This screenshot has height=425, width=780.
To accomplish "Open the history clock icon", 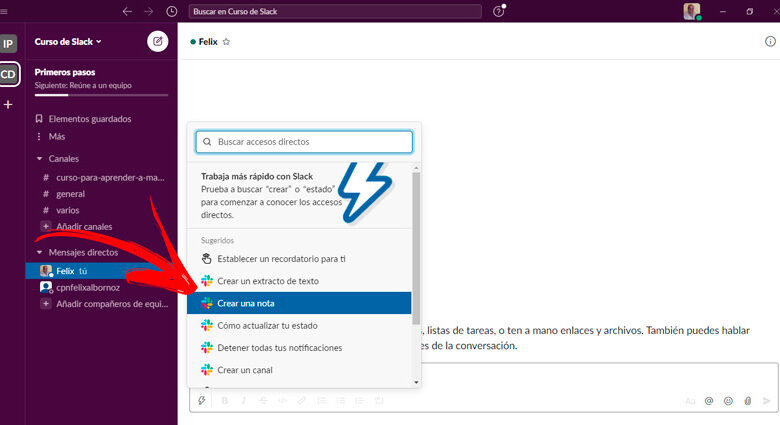I will click(x=172, y=11).
